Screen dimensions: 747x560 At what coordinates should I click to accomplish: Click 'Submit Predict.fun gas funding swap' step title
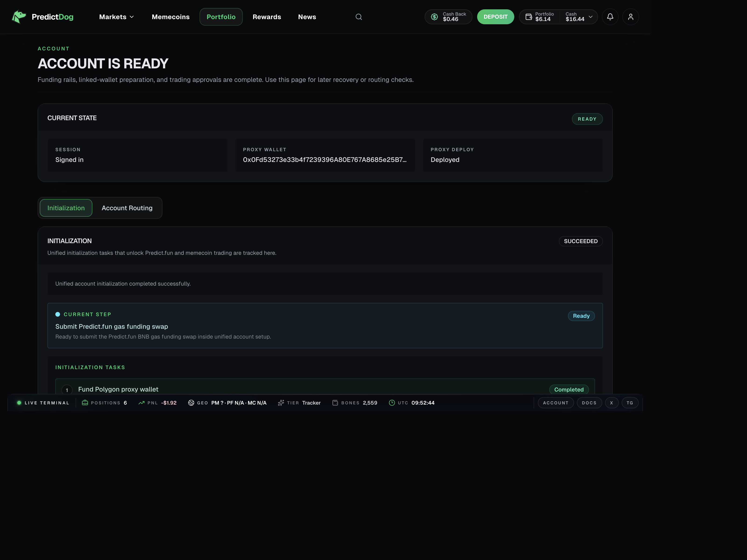[x=111, y=326]
